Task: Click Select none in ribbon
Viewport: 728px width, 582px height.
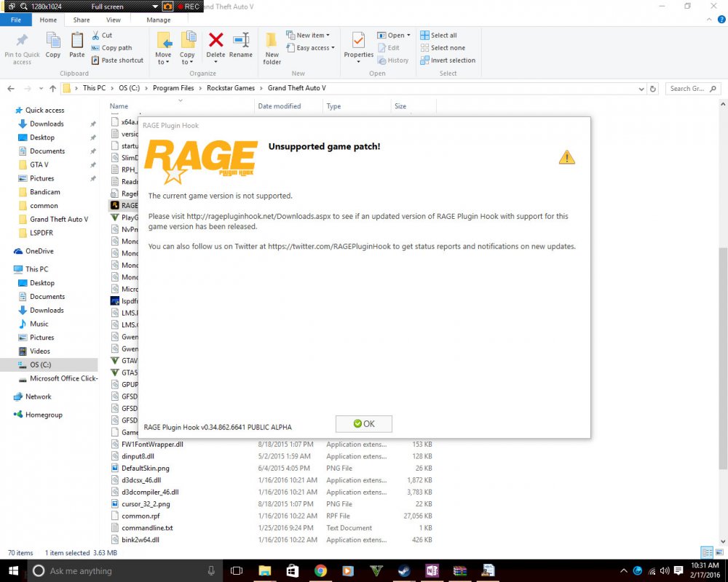Action: (x=443, y=48)
